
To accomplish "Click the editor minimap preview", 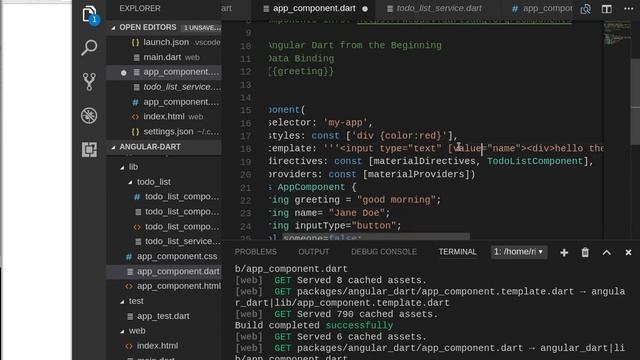I will [617, 33].
